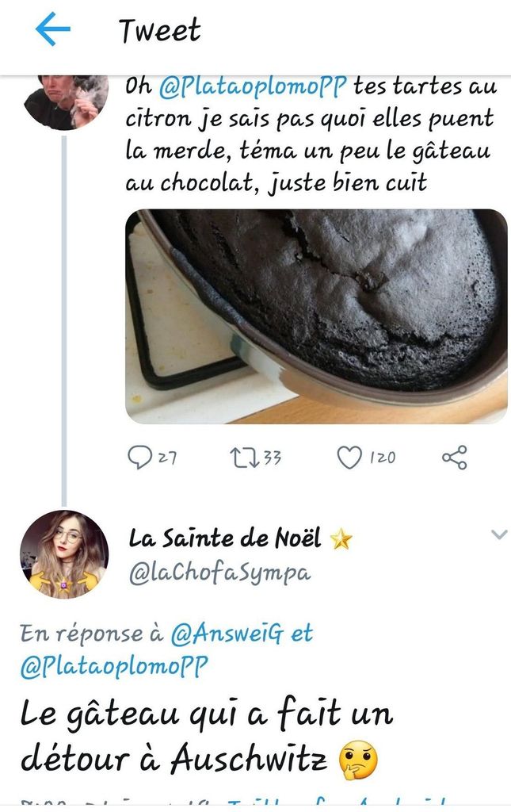View the retweet count 33
Screen dimensions: 511x812
[271, 458]
